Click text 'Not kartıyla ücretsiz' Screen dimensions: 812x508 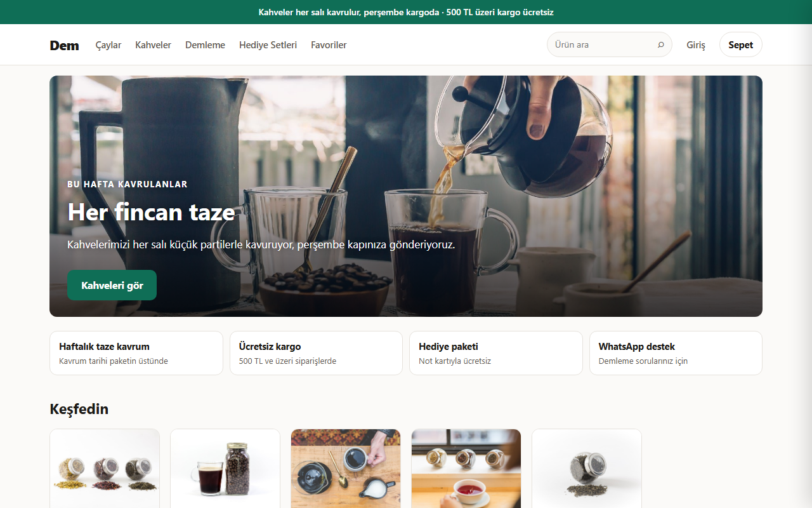[455, 361]
